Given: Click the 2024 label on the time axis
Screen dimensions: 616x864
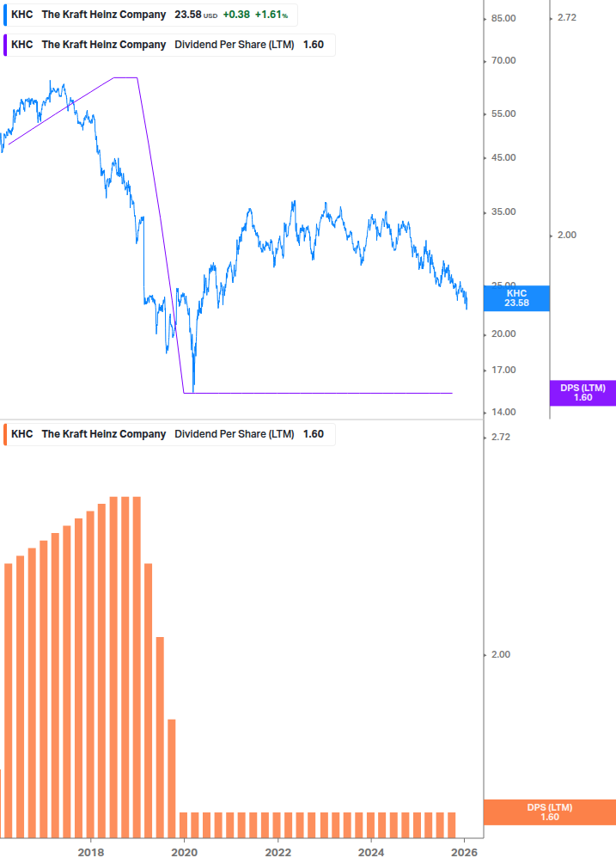Looking at the screenshot, I should (x=372, y=853).
